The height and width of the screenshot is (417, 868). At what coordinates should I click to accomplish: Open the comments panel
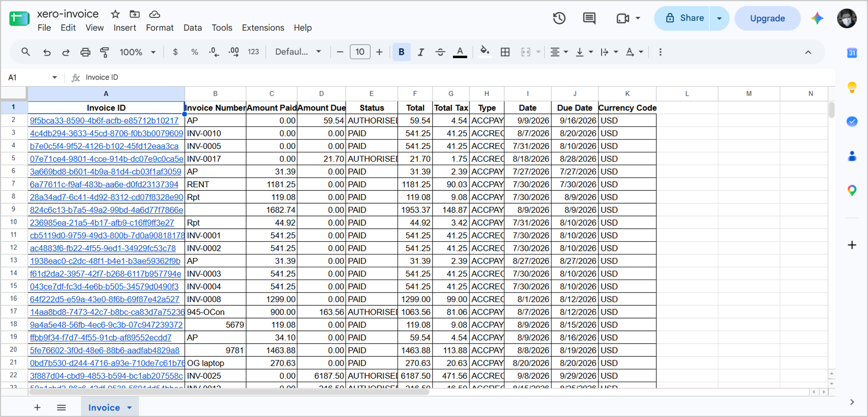(589, 18)
